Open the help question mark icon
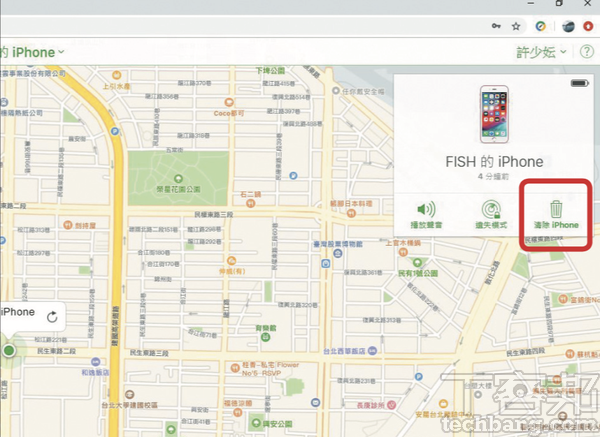600x437 pixels. click(587, 52)
